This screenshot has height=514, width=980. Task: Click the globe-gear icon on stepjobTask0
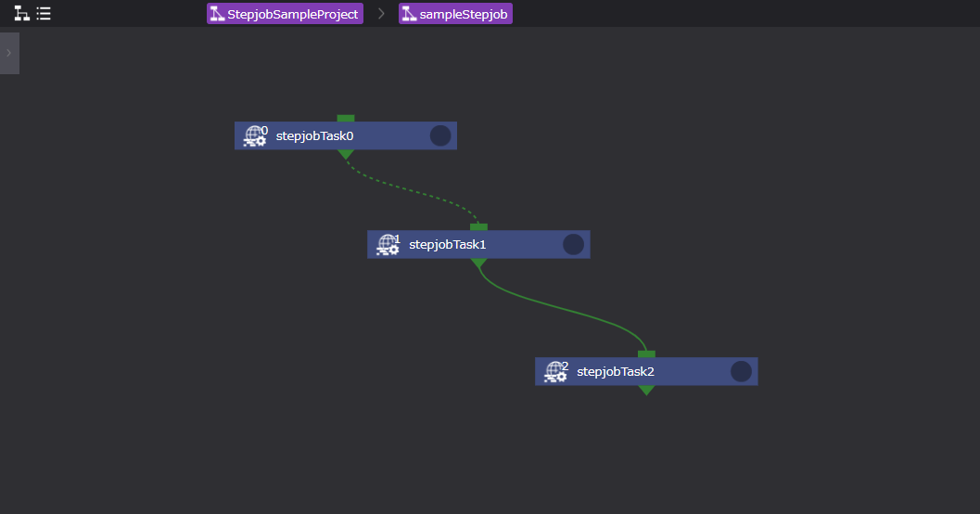click(x=254, y=136)
